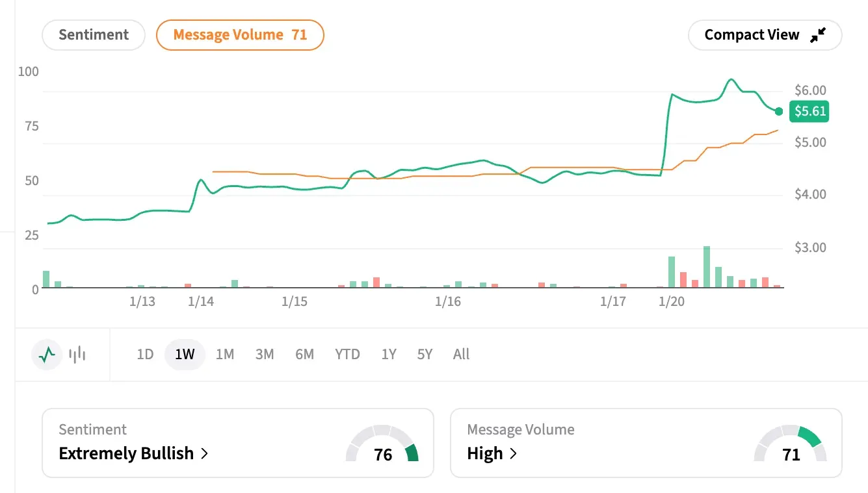Enable Compact View mode
This screenshot has height=493, width=868.
[x=765, y=34]
